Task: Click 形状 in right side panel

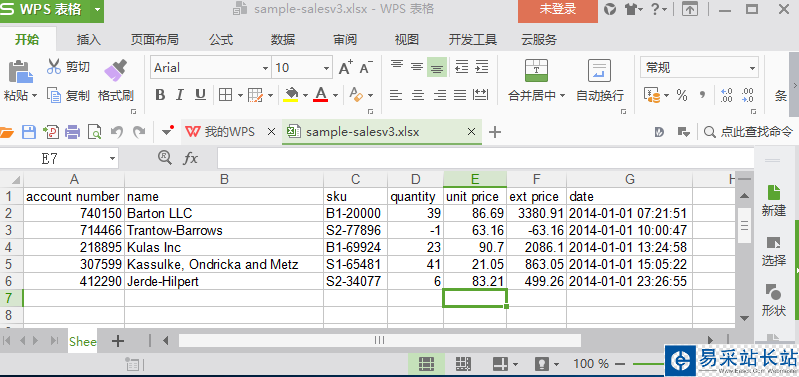Action: 774,301
